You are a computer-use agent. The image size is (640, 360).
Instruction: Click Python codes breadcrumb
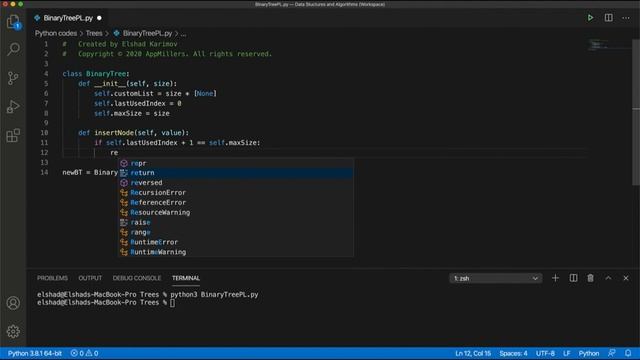(56, 33)
